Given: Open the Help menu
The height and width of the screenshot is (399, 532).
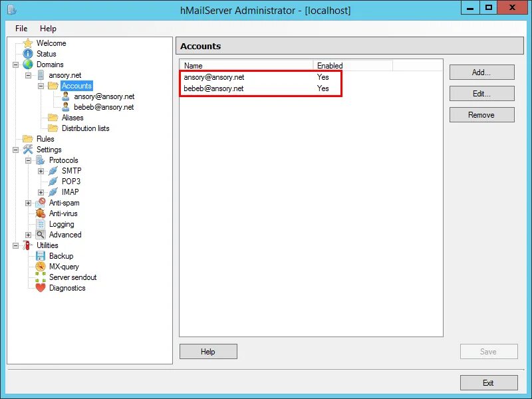Looking at the screenshot, I should click(48, 29).
